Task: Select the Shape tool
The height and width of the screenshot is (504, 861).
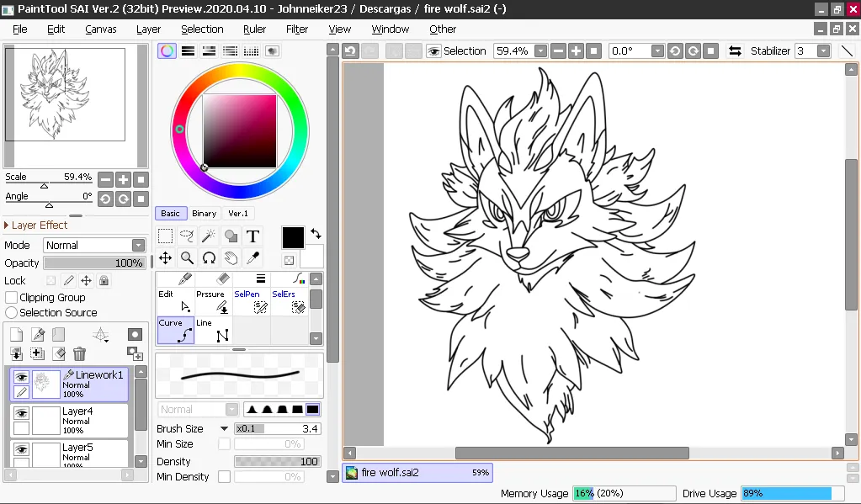Action: click(231, 236)
